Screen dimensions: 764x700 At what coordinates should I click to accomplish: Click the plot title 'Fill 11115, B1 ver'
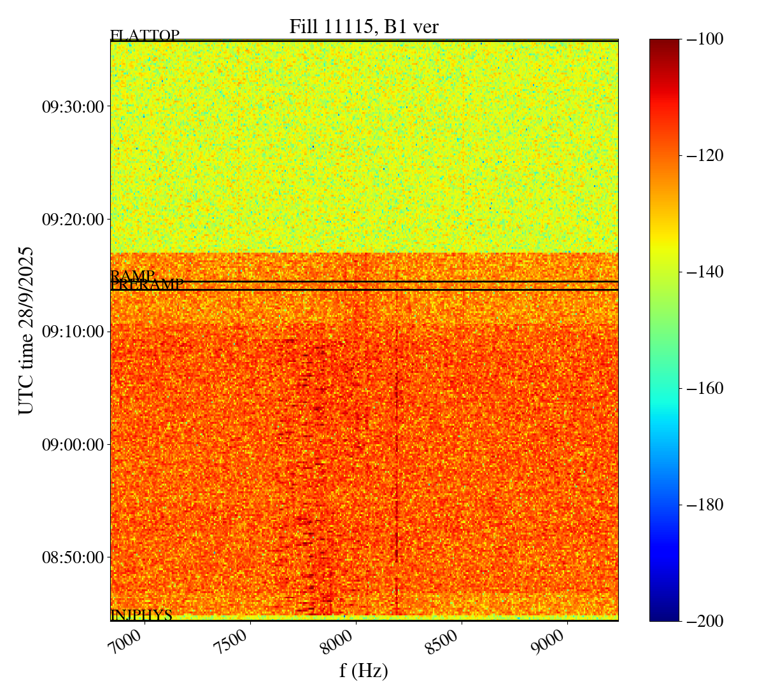coord(364,26)
